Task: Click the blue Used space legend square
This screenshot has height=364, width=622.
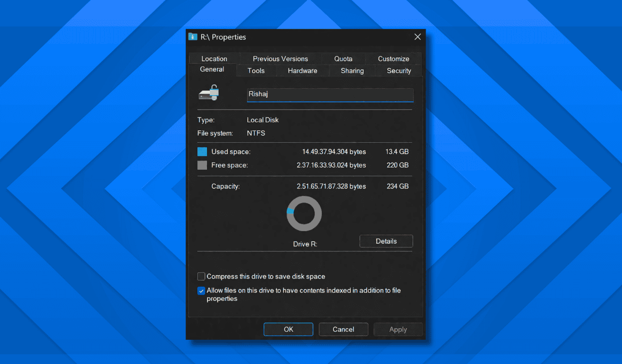Action: [x=202, y=151]
